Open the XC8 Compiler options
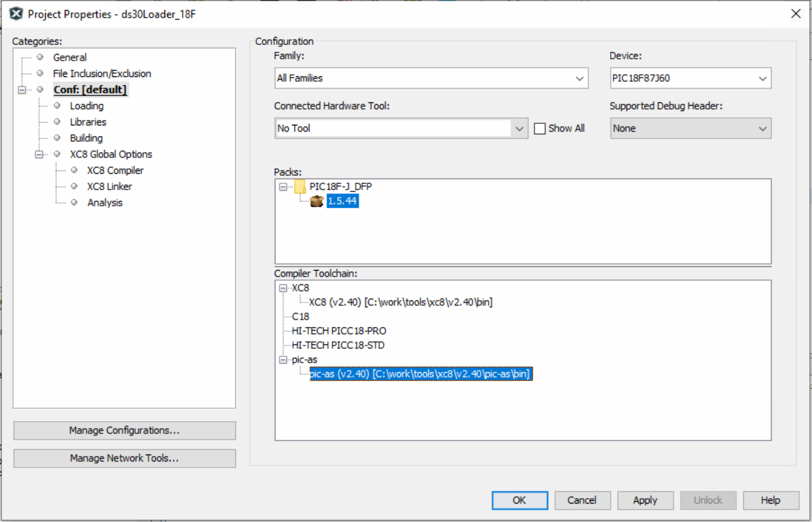812x522 pixels. pos(115,170)
